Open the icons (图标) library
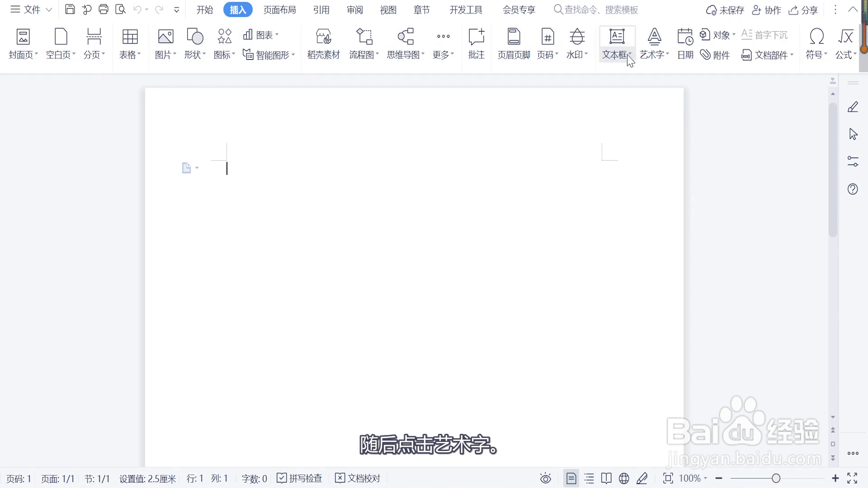 pos(224,44)
